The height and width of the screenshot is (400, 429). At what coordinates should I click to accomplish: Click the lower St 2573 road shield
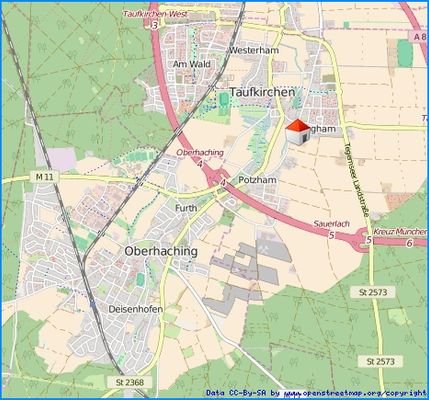[381, 361]
